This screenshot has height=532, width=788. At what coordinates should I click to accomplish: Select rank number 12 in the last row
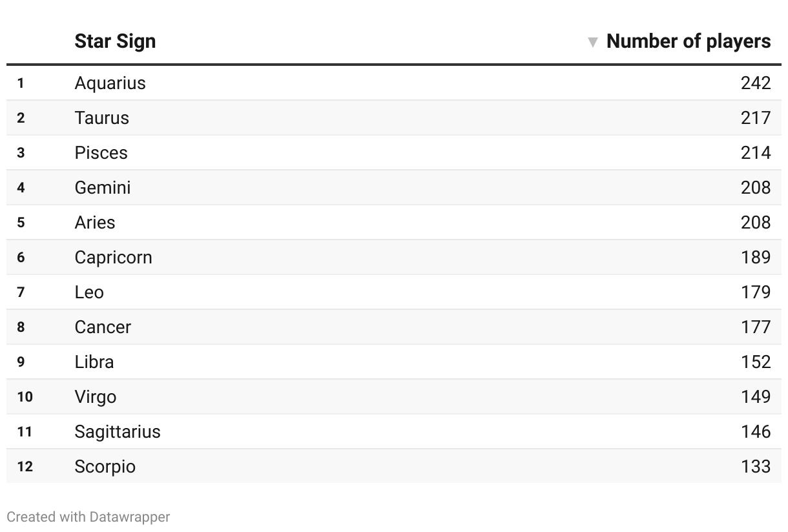(25, 467)
